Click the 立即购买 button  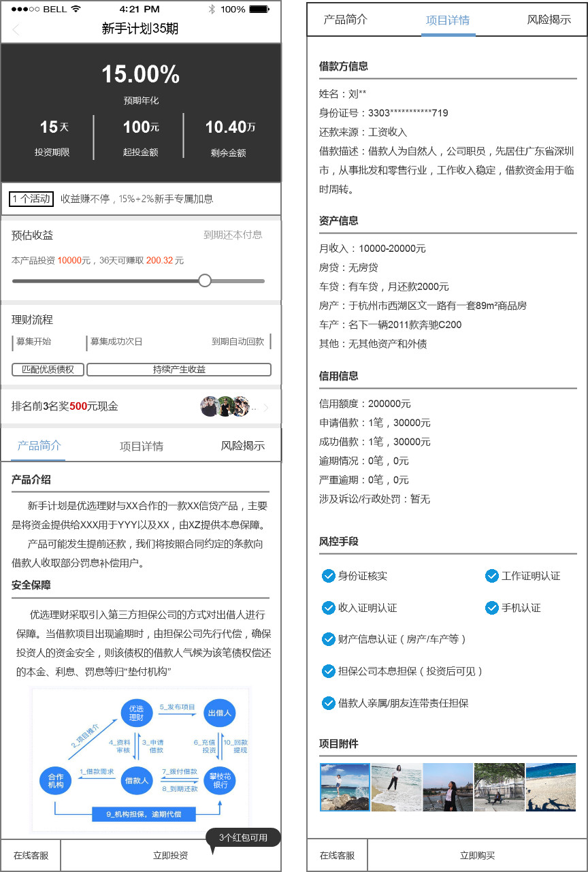click(477, 856)
